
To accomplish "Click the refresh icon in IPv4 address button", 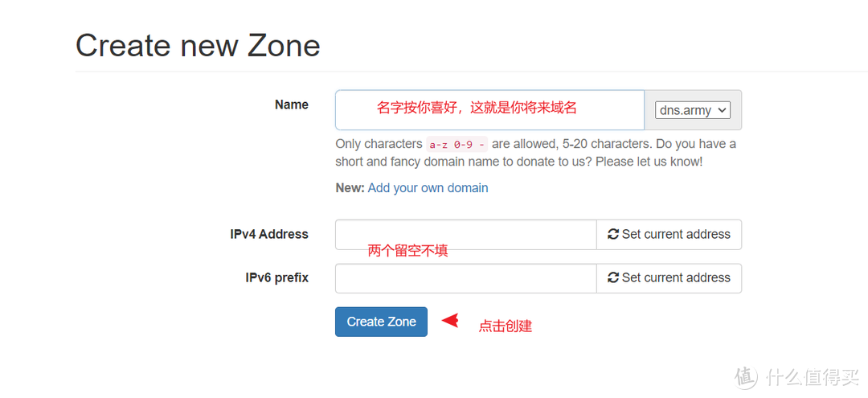I will 613,235.
